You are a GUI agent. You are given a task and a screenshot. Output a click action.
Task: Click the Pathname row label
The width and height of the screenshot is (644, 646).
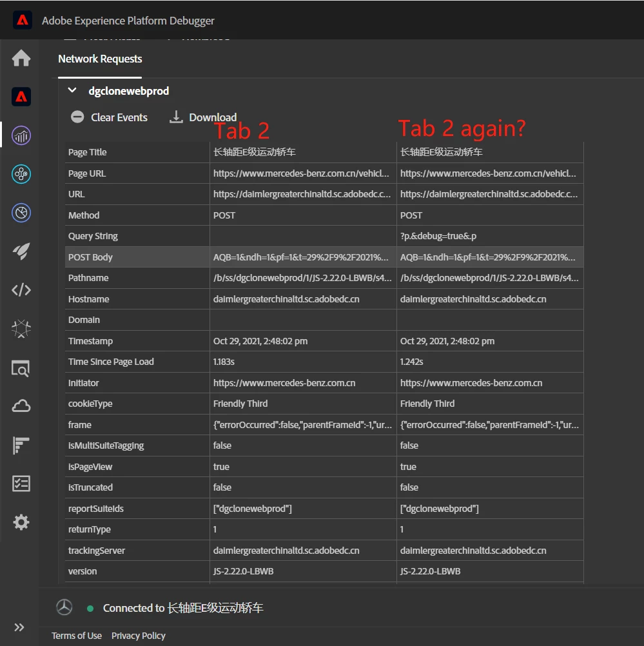88,278
